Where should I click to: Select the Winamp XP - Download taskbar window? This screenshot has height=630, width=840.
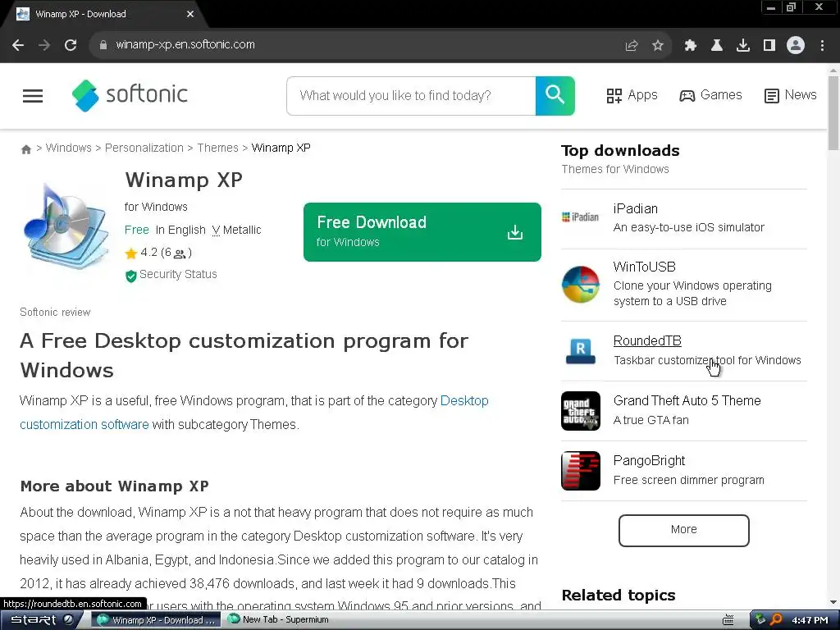pyautogui.click(x=156, y=620)
